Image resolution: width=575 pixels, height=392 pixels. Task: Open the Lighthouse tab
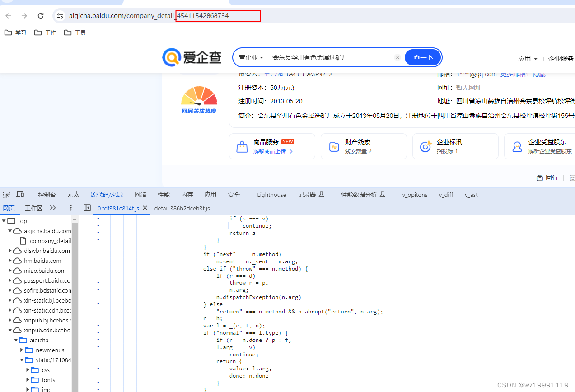[x=271, y=195]
